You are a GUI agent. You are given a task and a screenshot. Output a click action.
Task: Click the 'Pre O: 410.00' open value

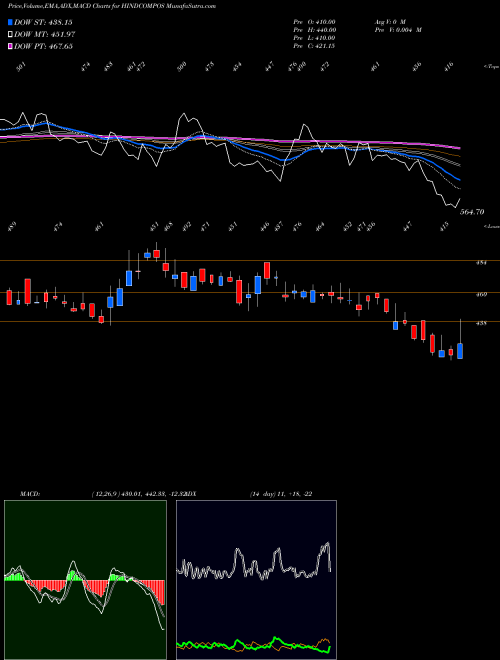pos(314,22)
